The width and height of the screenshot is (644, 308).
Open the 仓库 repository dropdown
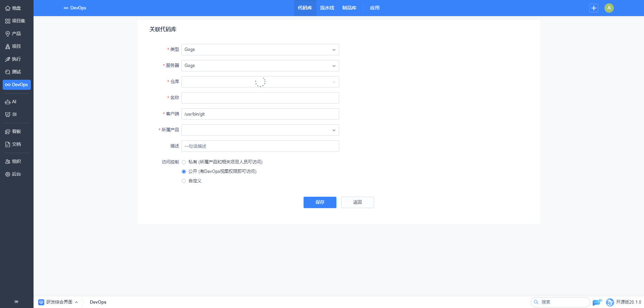click(x=260, y=82)
